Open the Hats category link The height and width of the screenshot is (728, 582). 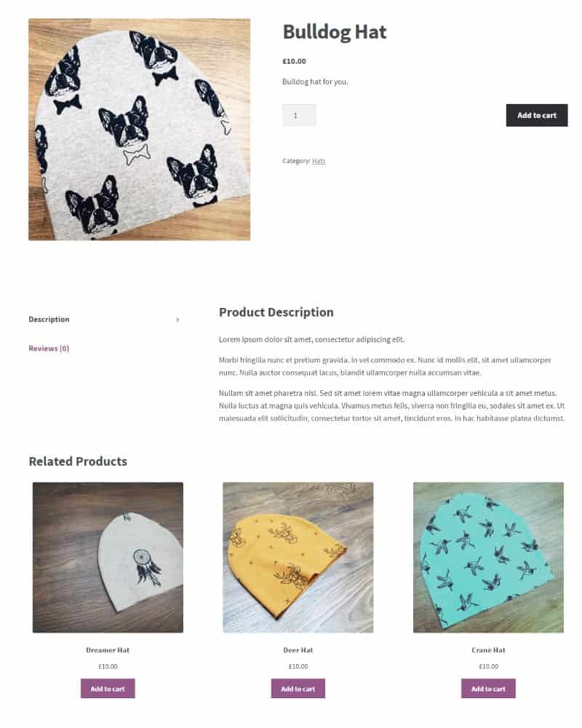pos(319,161)
